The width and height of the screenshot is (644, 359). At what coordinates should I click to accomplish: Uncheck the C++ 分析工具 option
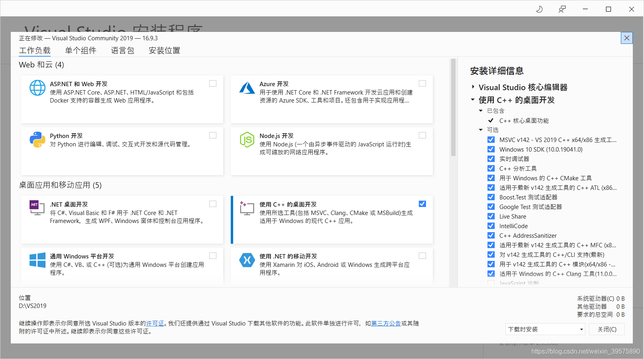pos(491,168)
